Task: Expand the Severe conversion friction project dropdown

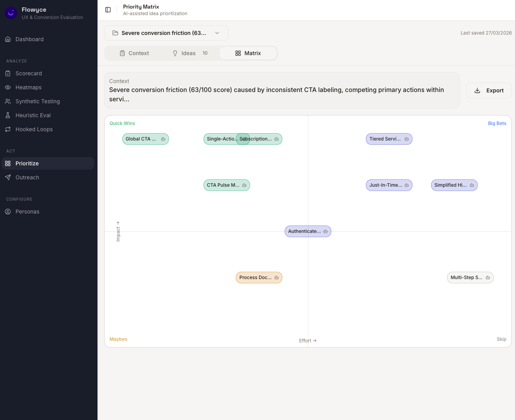Action: coord(166,33)
